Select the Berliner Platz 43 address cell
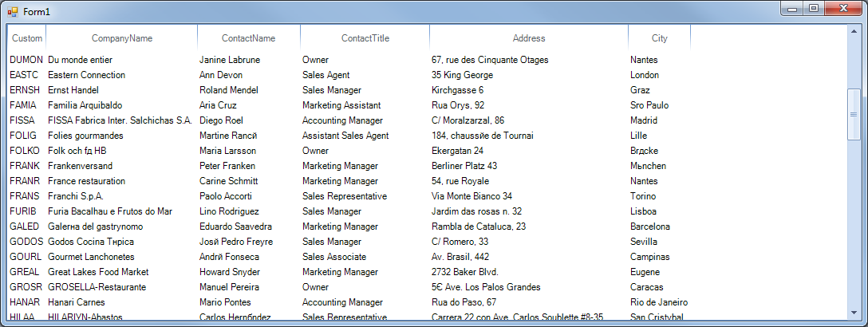The width and height of the screenshot is (868, 327). point(464,166)
